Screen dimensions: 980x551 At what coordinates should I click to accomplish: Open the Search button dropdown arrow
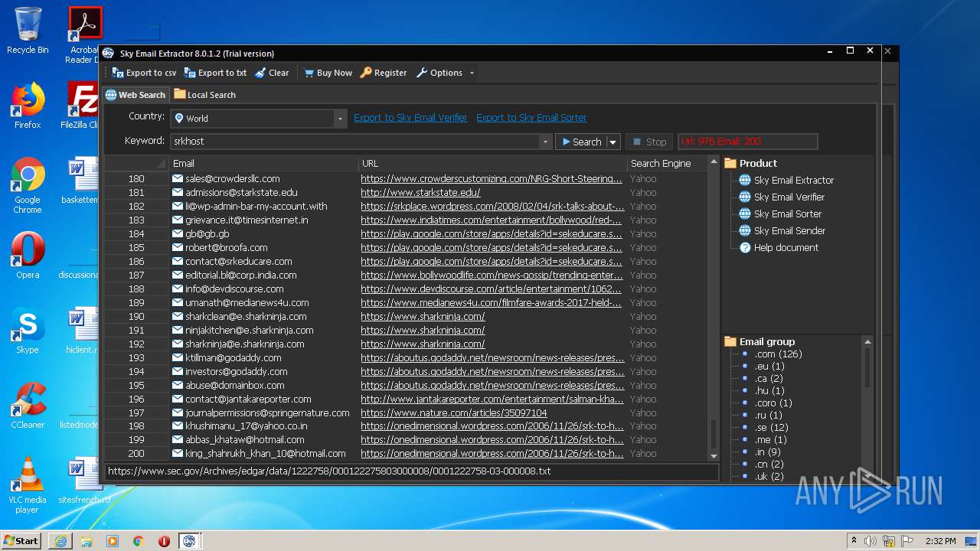[612, 142]
